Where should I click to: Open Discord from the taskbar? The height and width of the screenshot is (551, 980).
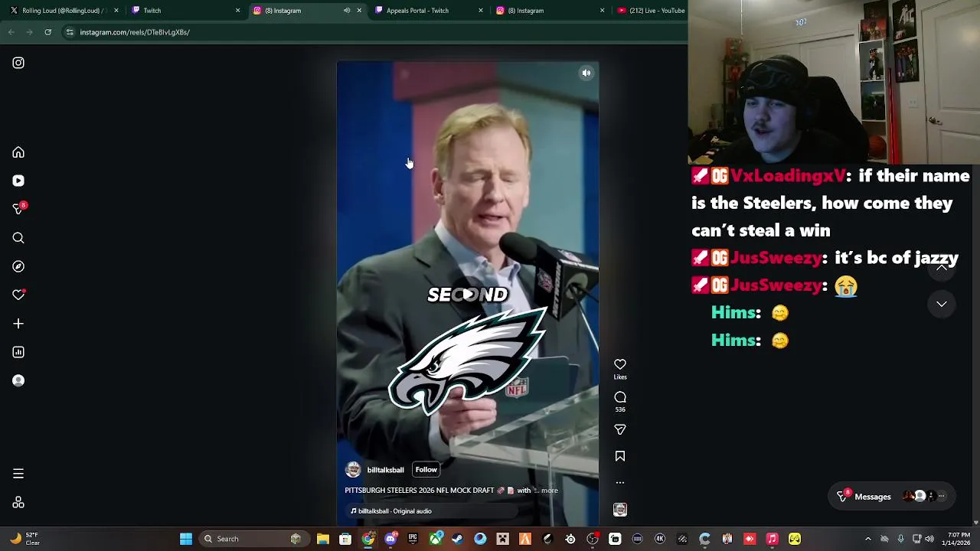(390, 539)
